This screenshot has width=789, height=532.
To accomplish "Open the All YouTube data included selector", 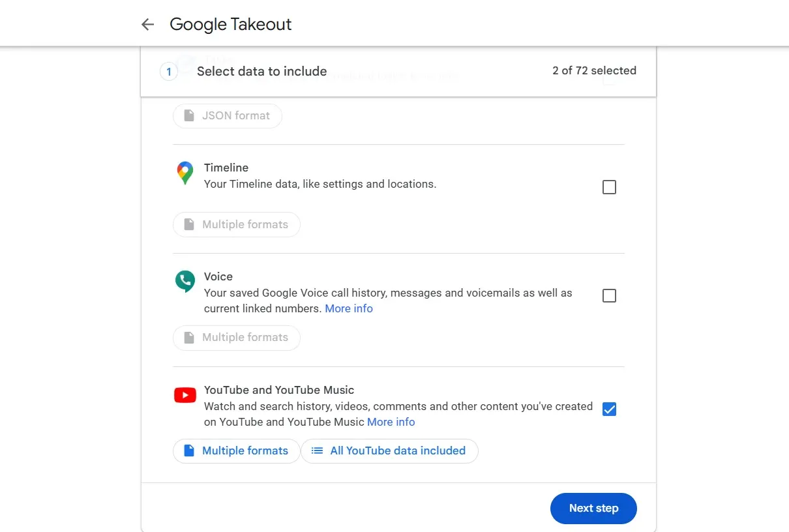I will click(x=389, y=451).
